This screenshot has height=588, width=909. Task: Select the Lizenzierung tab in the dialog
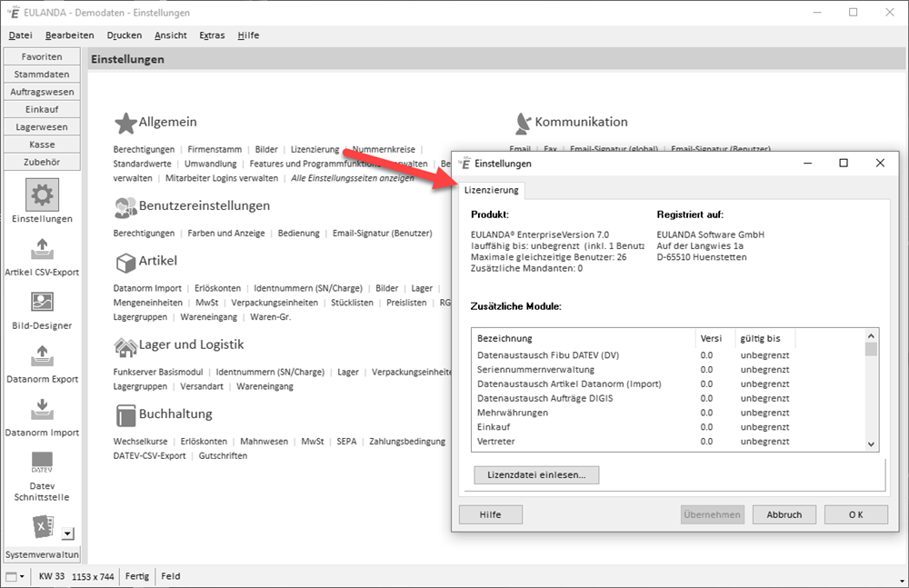pyautogui.click(x=492, y=190)
